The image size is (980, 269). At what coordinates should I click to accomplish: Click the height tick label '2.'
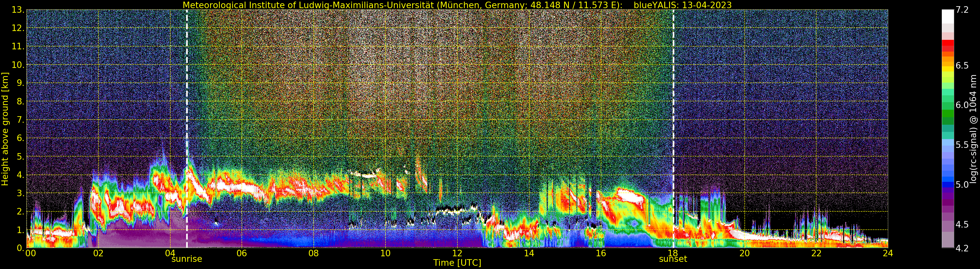[21, 211]
